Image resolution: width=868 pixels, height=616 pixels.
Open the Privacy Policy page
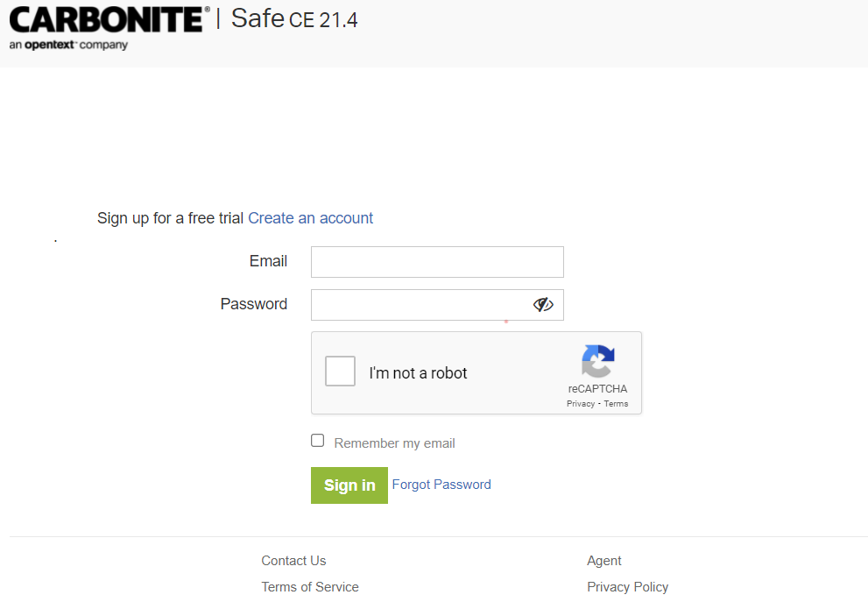click(x=627, y=586)
